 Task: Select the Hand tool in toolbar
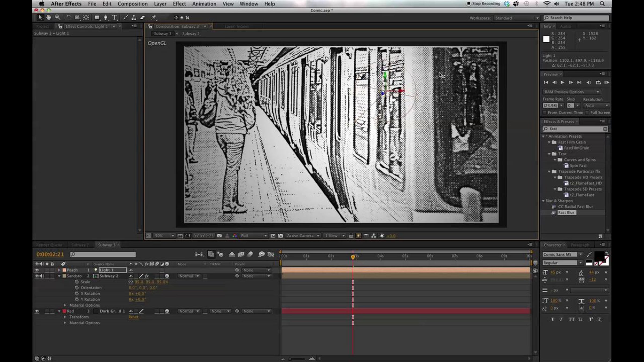(49, 18)
